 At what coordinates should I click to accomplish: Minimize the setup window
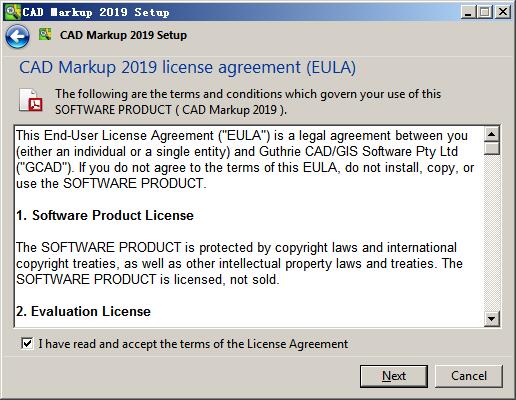pos(468,12)
